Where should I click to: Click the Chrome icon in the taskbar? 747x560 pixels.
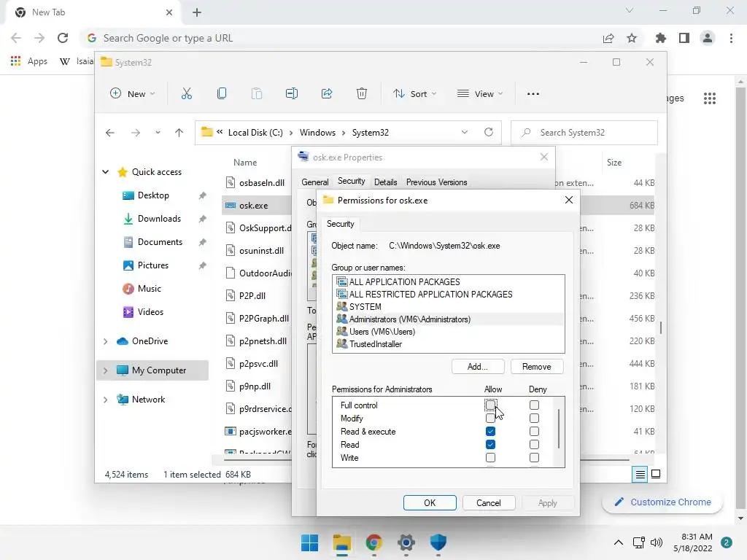(x=374, y=542)
